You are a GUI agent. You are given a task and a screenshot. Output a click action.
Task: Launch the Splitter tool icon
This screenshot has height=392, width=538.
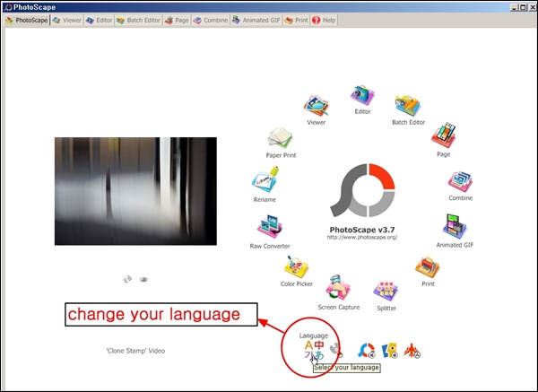point(386,291)
